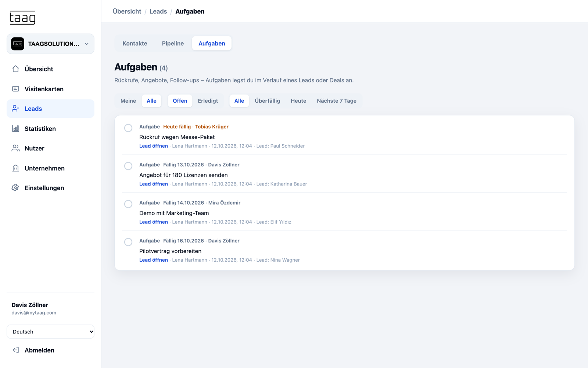The width and height of the screenshot is (588, 368).
Task: Click the card icon beside Visitenkarten
Action: coord(15,89)
